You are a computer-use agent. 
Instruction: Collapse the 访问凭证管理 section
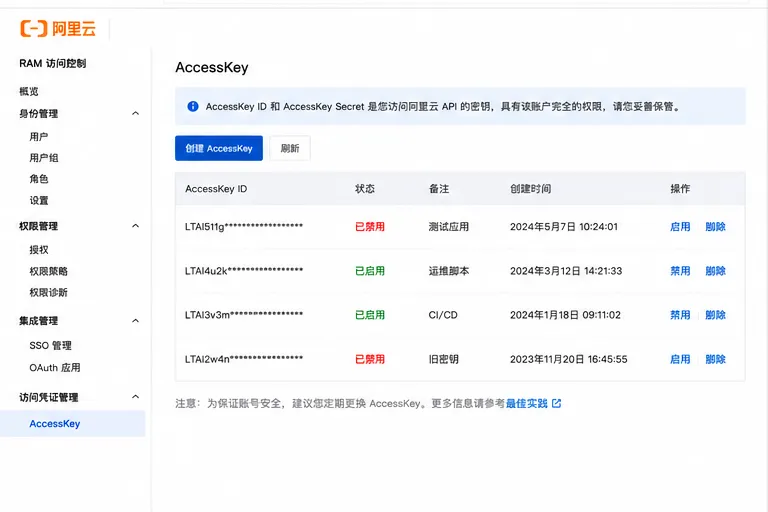tap(136, 397)
